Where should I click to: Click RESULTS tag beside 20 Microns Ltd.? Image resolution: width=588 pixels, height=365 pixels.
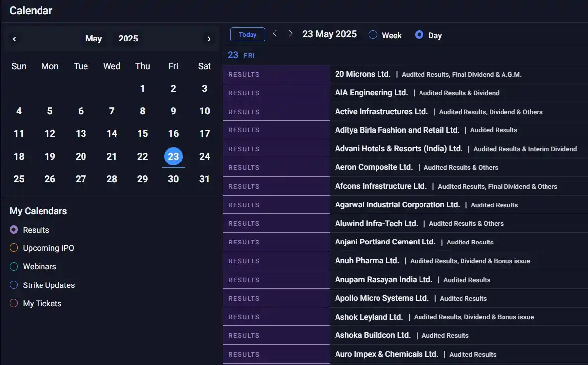coord(244,74)
